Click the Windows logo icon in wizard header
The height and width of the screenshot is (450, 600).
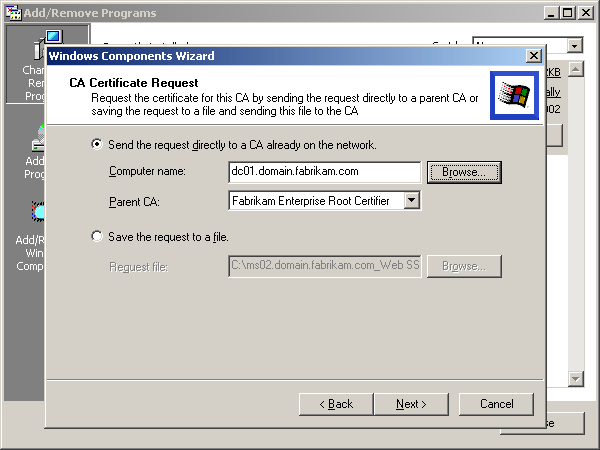[514, 95]
